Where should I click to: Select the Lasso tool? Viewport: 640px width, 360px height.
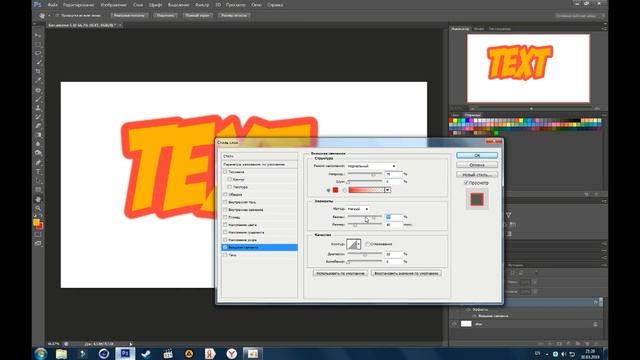[x=38, y=53]
